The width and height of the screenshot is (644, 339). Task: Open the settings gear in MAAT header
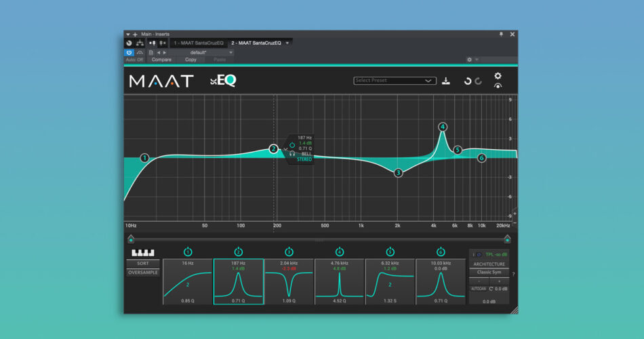point(498,76)
